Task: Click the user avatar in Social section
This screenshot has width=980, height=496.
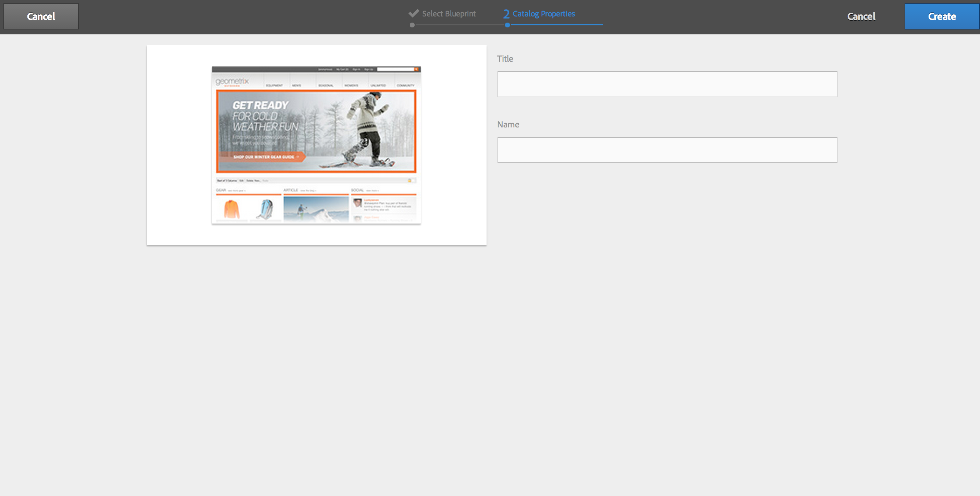Action: 357,203
